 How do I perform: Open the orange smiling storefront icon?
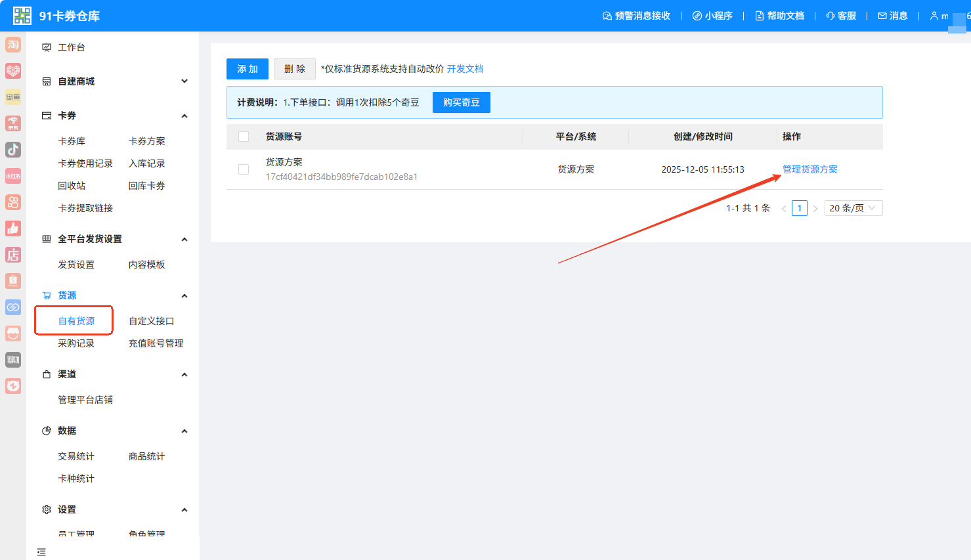pyautogui.click(x=13, y=334)
